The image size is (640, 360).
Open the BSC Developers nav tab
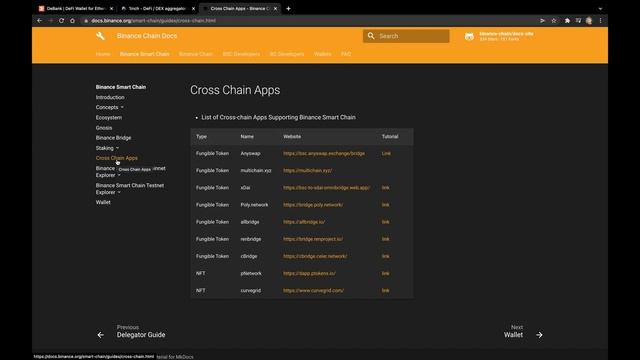pos(241,54)
